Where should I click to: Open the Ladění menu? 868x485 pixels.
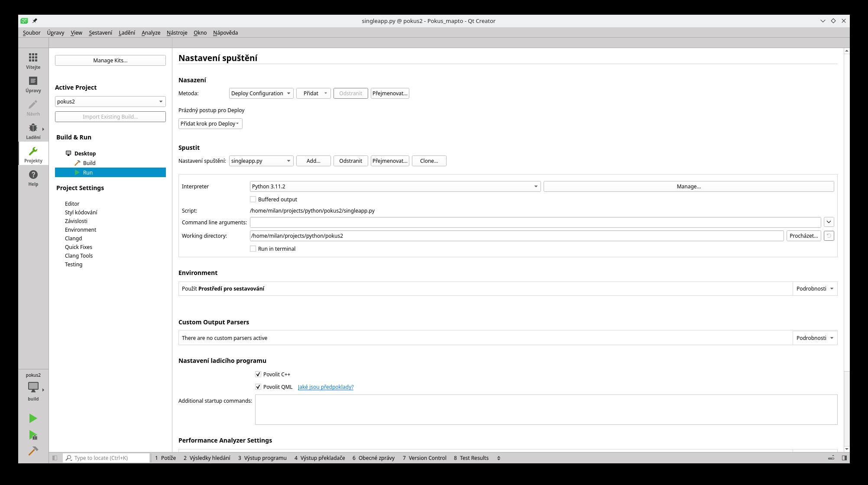pos(127,32)
